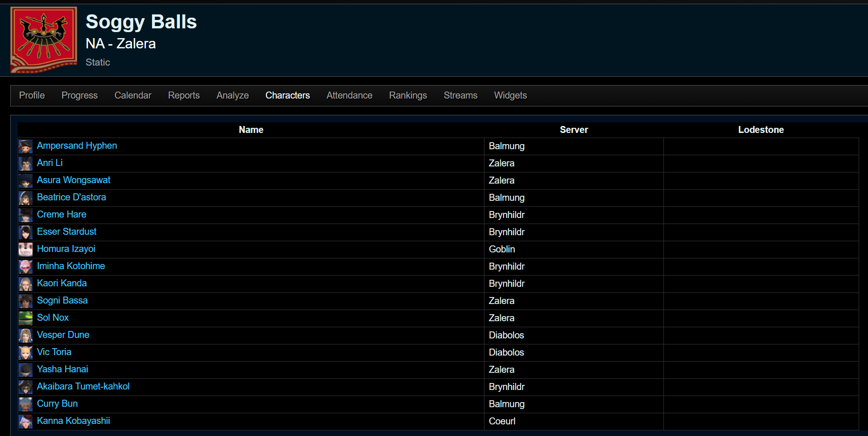Open Anri Li's character page
The width and height of the screenshot is (868, 436).
(50, 163)
